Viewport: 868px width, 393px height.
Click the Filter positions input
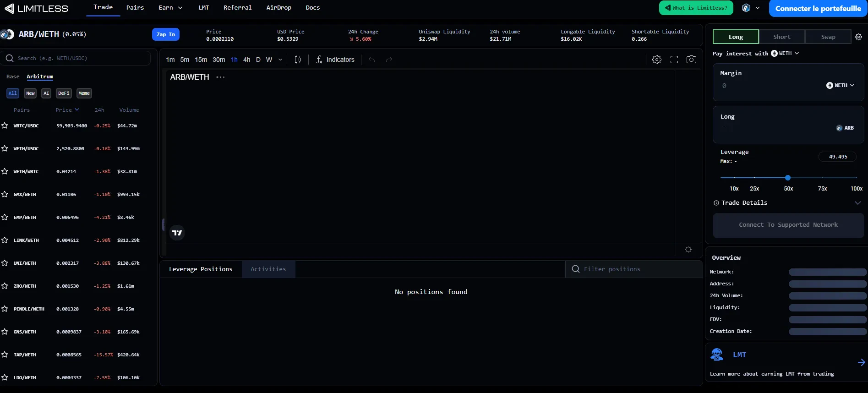[x=634, y=269]
